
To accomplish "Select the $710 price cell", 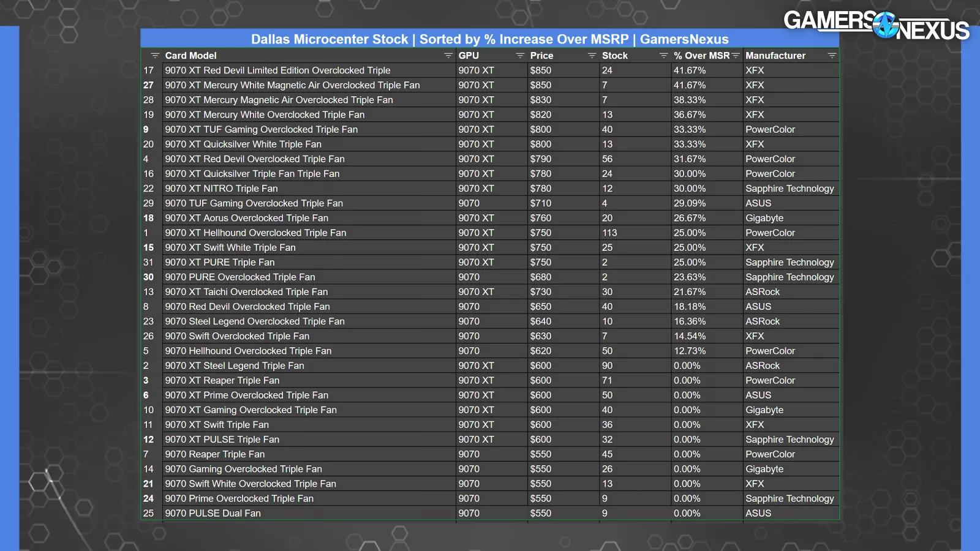I will 540,203.
